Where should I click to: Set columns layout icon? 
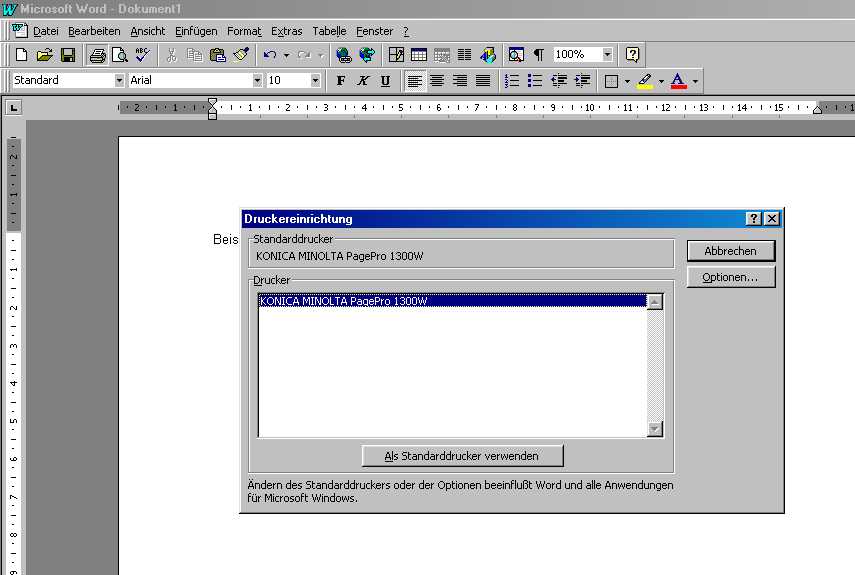[465, 55]
